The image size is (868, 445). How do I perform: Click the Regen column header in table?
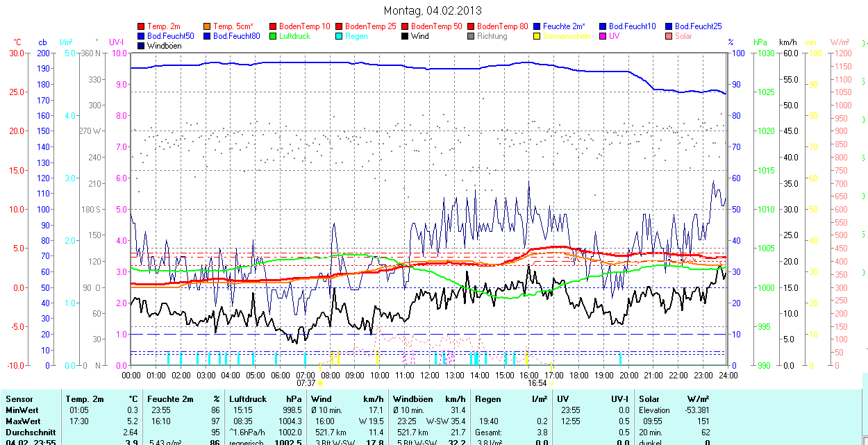click(x=487, y=399)
